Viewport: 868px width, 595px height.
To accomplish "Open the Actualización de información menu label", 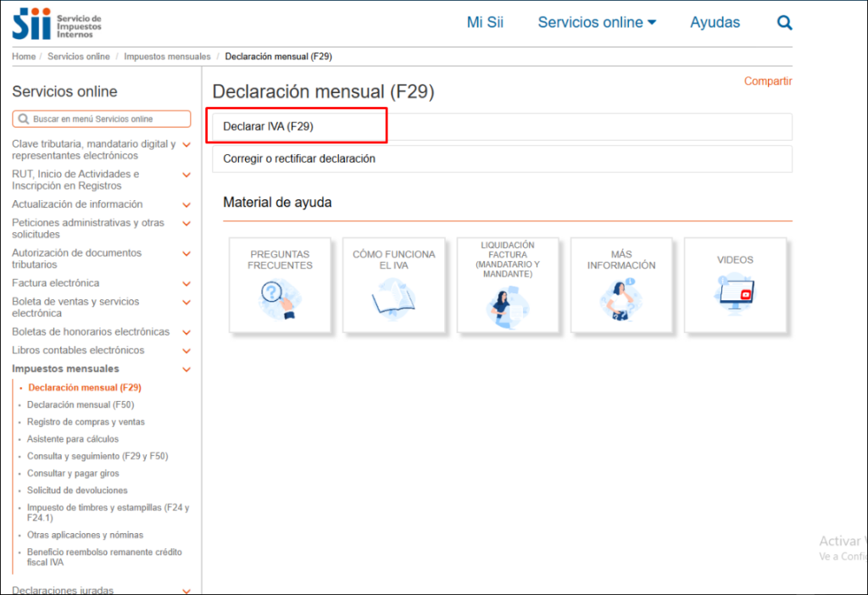I will point(77,204).
